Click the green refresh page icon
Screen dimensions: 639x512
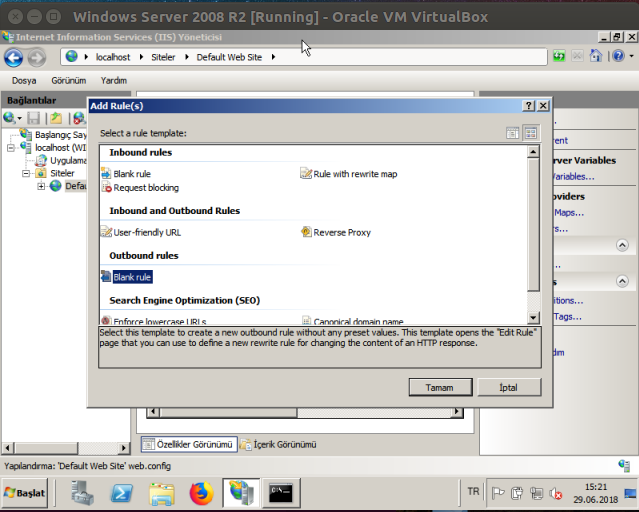coord(559,56)
